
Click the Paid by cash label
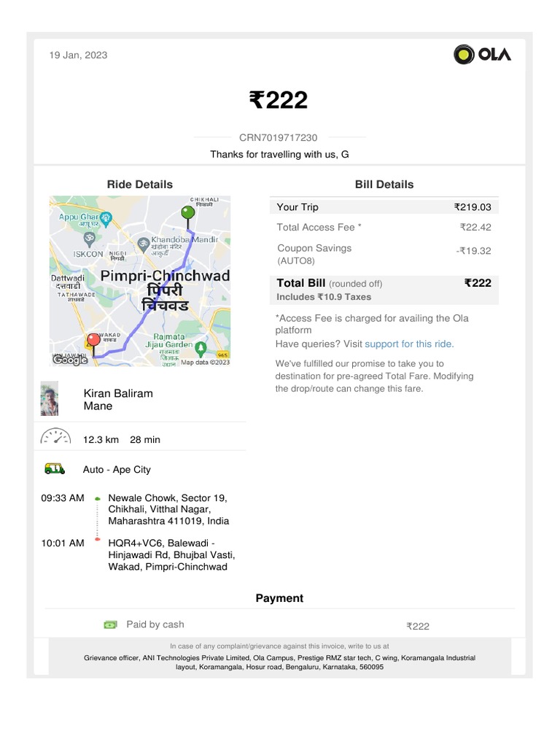[x=155, y=624]
